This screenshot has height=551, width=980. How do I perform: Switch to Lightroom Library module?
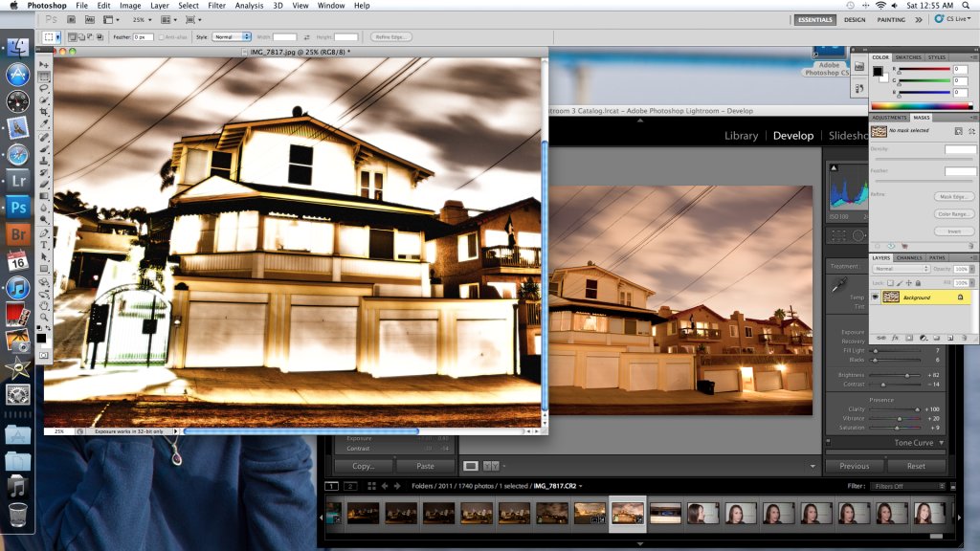click(x=742, y=136)
